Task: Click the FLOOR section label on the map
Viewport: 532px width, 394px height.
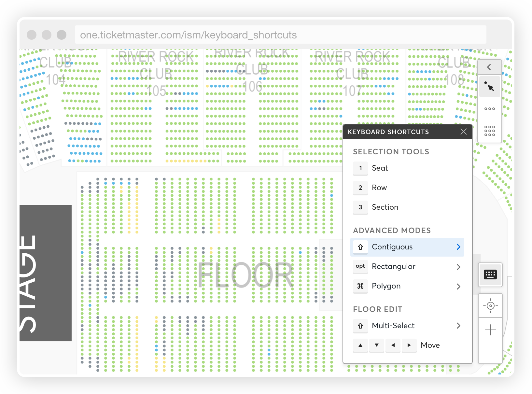Action: 246,275
